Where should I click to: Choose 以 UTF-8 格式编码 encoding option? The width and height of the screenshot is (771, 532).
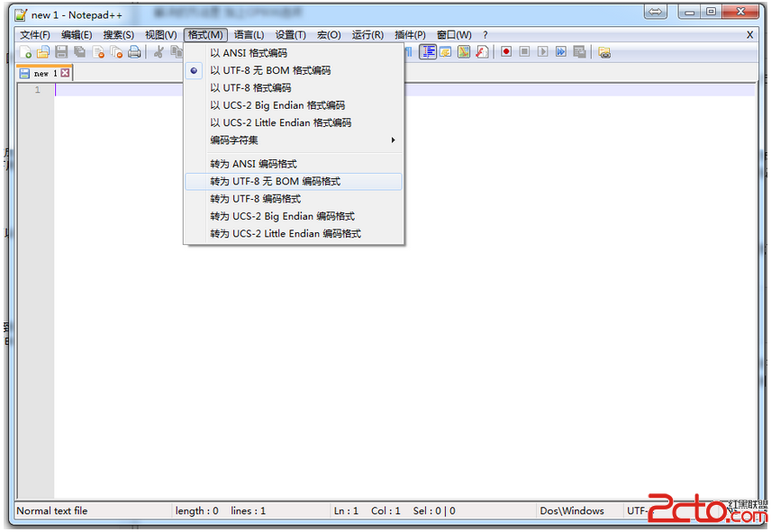pyautogui.click(x=294, y=88)
